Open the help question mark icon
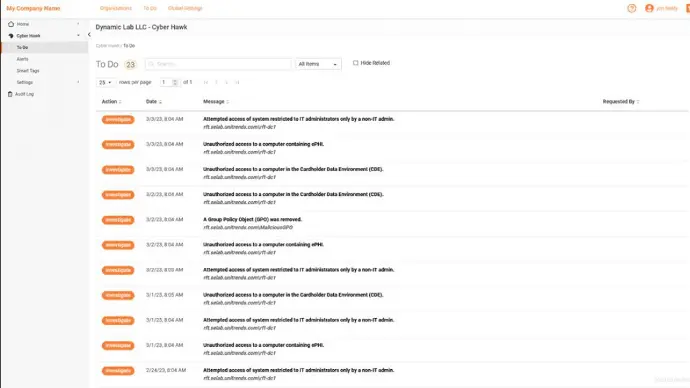The height and width of the screenshot is (388, 690). (x=631, y=8)
